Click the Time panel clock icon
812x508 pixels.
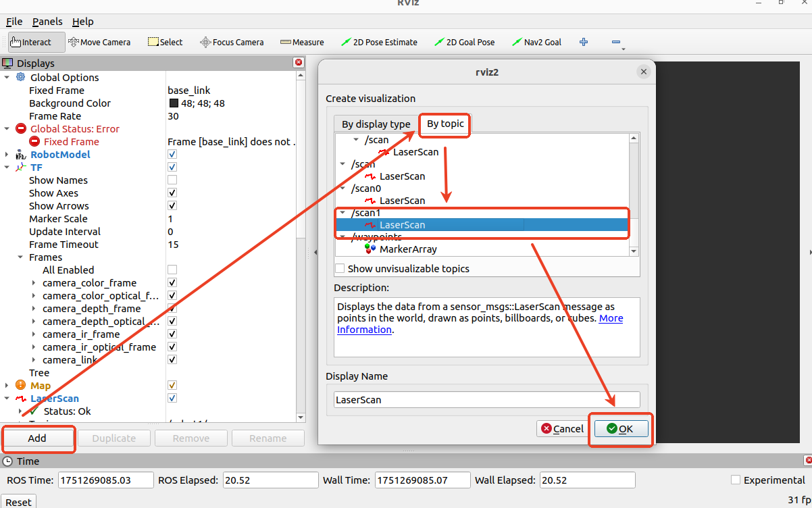[7, 461]
